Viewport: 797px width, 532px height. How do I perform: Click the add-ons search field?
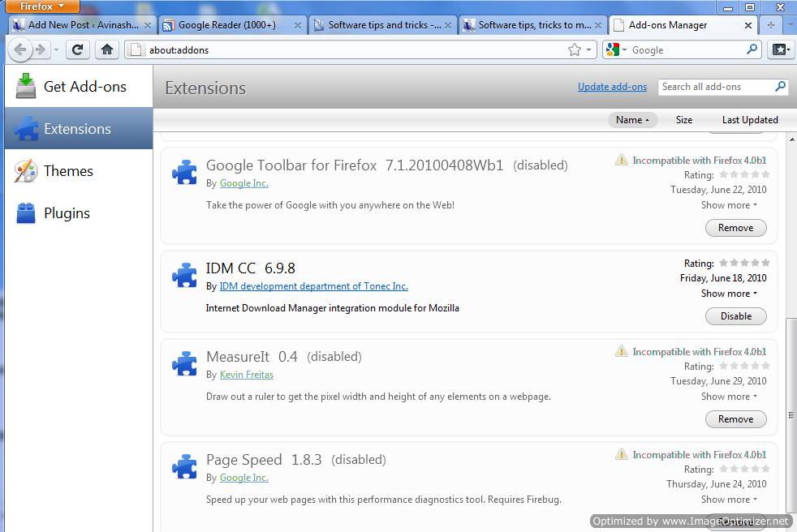(x=718, y=87)
